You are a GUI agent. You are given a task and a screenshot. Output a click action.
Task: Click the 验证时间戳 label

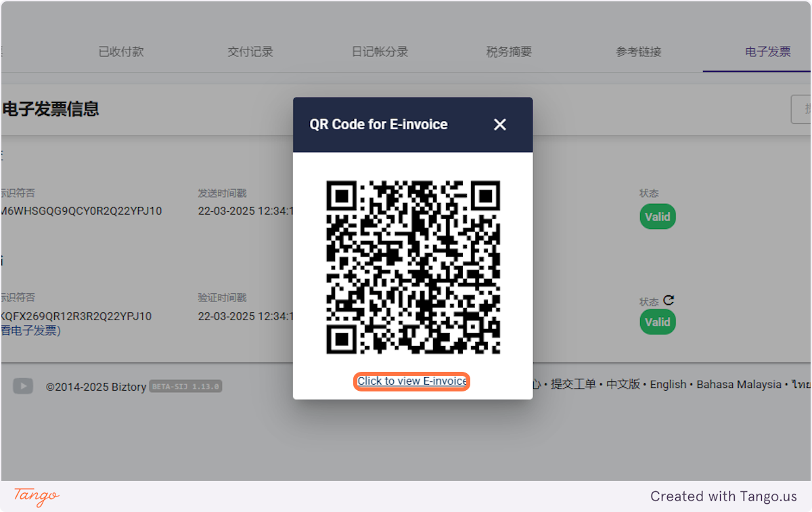click(222, 298)
